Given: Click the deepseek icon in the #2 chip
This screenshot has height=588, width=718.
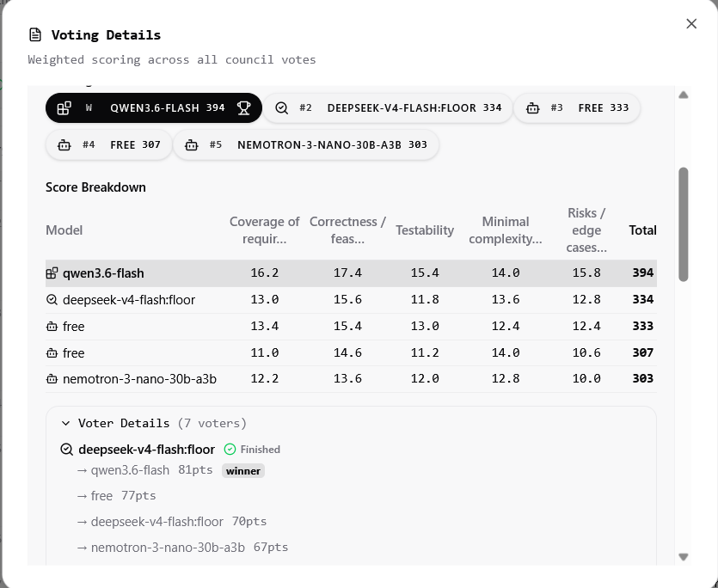Looking at the screenshot, I should click(x=281, y=108).
